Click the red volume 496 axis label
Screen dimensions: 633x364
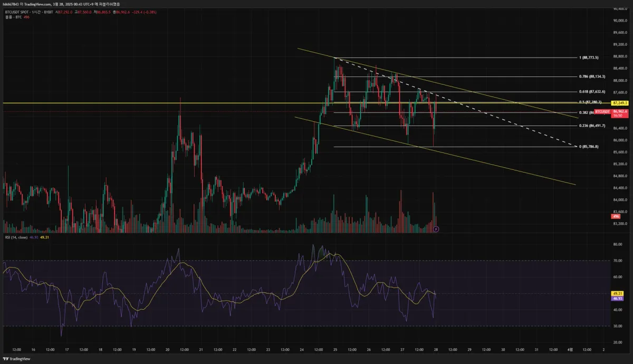[616, 217]
